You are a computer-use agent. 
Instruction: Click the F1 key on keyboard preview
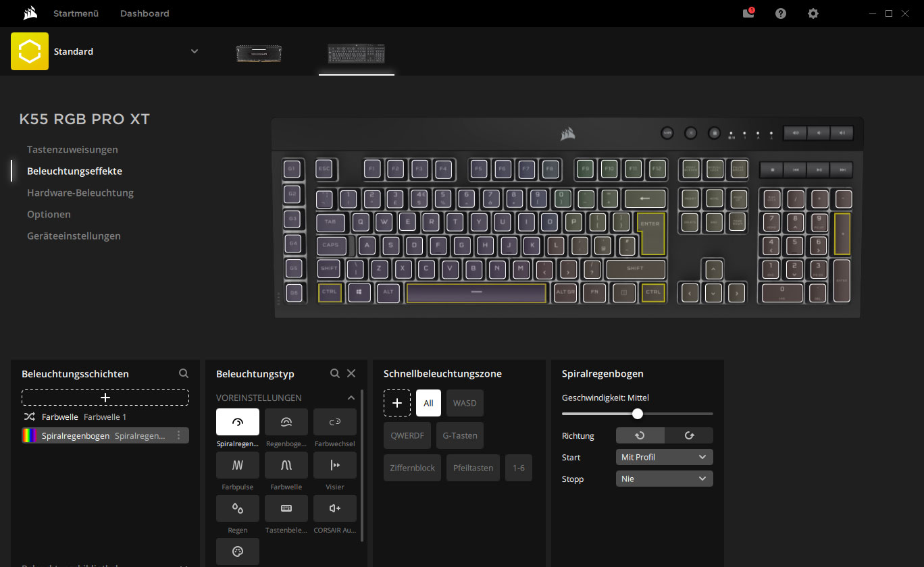[x=372, y=169]
